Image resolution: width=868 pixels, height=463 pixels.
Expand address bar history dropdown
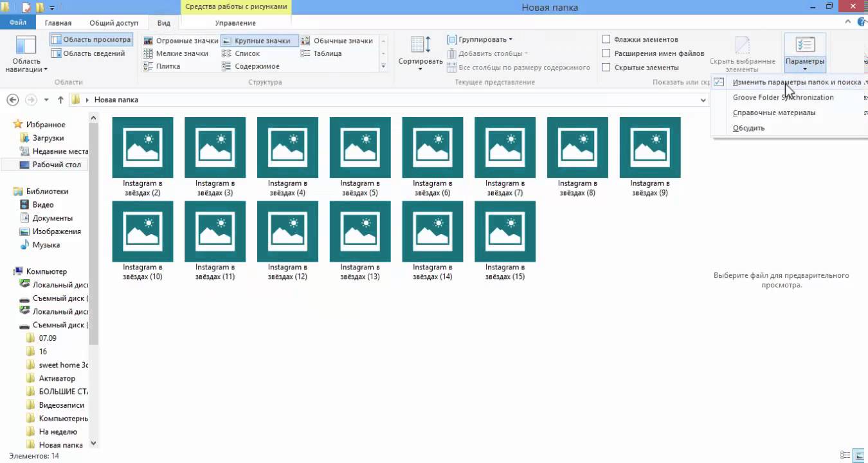(x=703, y=100)
